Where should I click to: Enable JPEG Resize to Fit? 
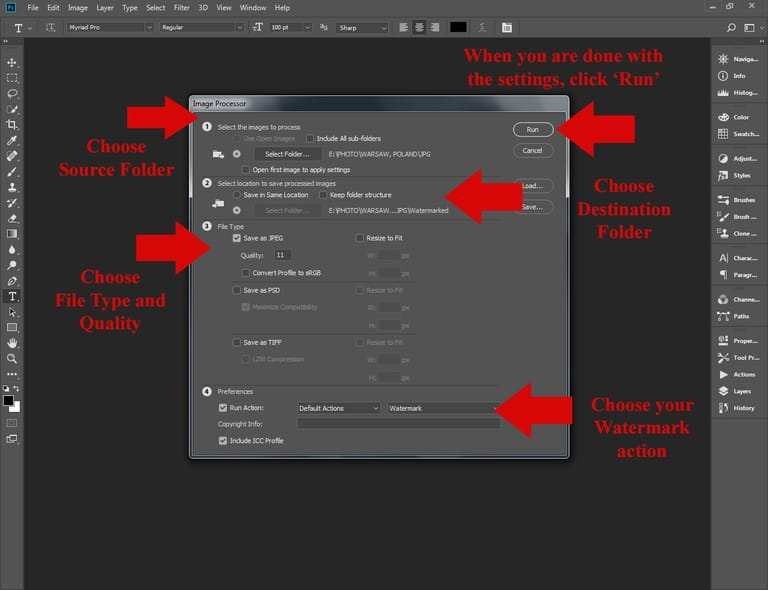click(x=360, y=238)
